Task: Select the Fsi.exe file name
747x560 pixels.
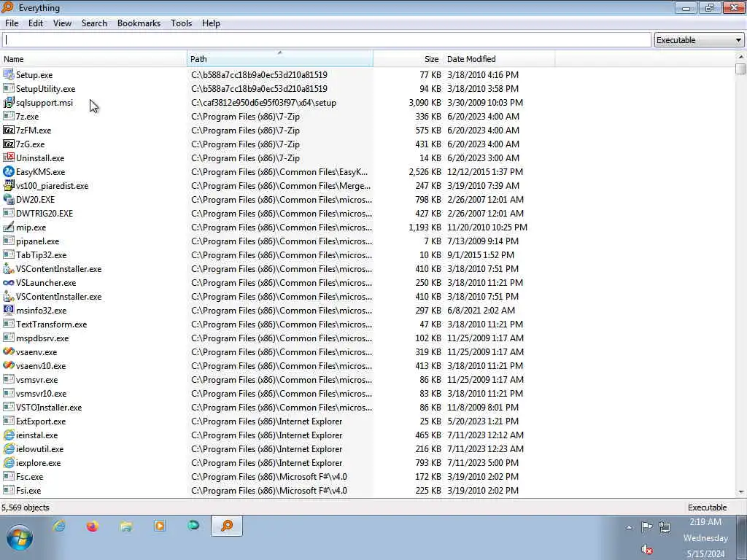Action: (x=28, y=490)
